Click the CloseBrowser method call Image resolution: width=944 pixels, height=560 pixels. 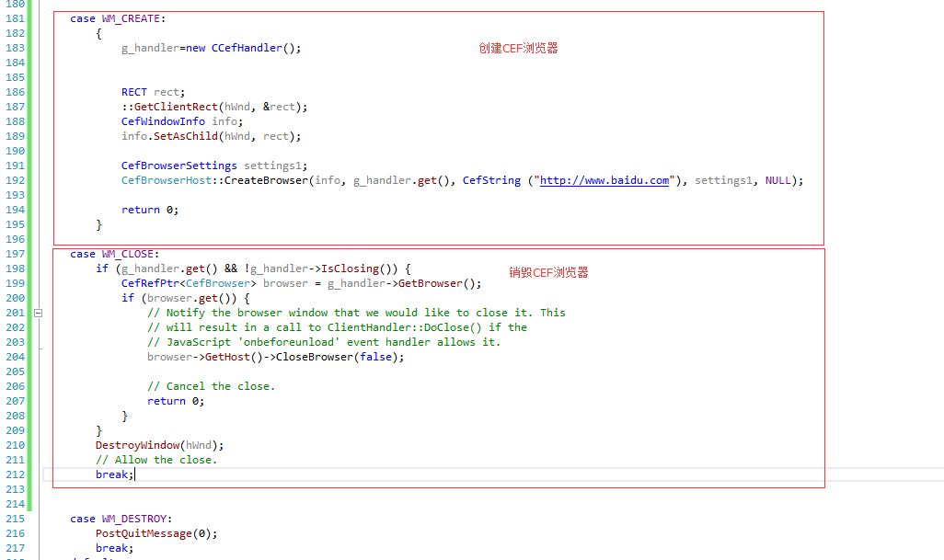[x=315, y=358]
